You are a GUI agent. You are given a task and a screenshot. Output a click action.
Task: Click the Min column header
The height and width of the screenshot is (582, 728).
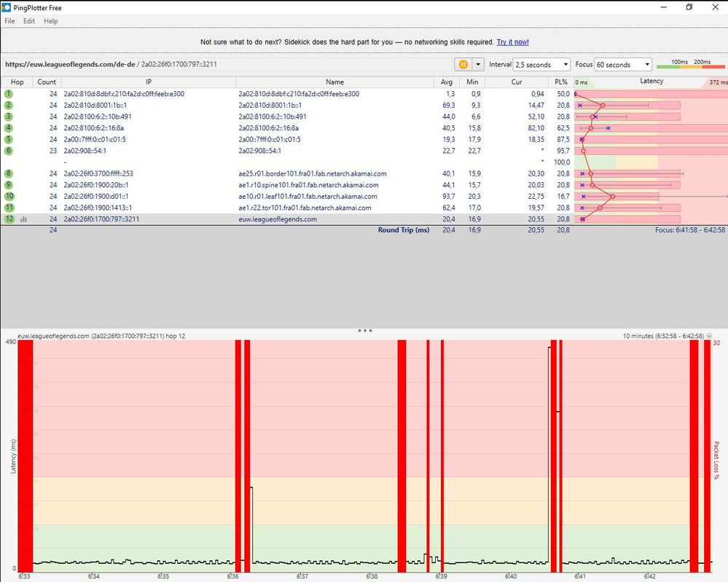pyautogui.click(x=472, y=82)
